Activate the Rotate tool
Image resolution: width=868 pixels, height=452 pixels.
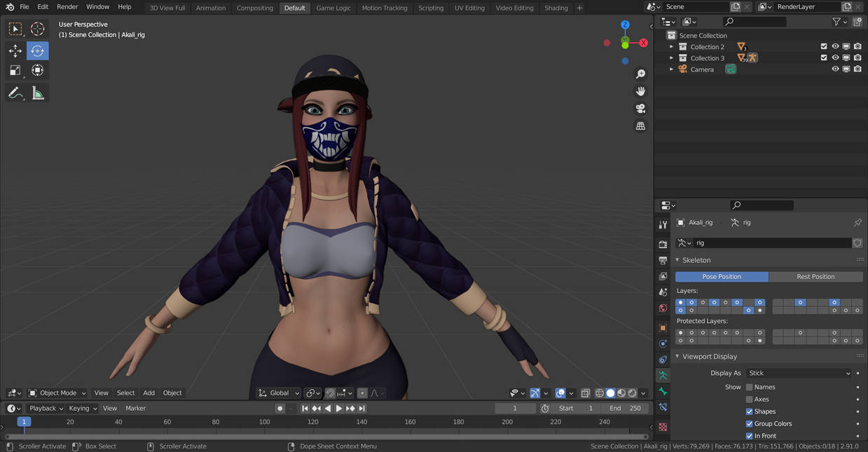pos(38,50)
